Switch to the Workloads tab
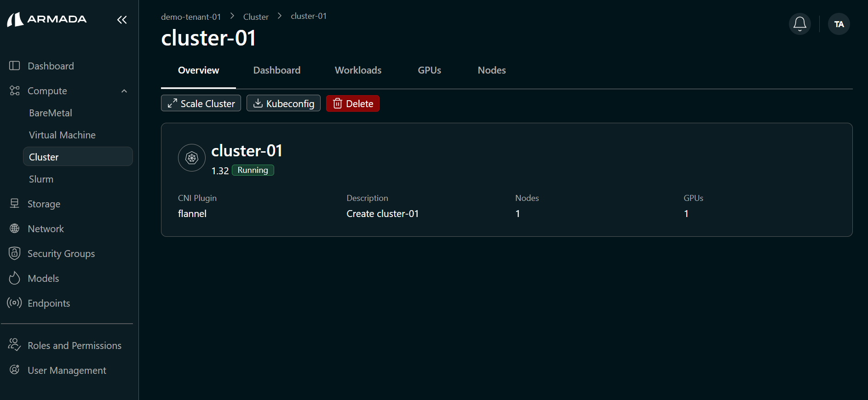 click(358, 70)
